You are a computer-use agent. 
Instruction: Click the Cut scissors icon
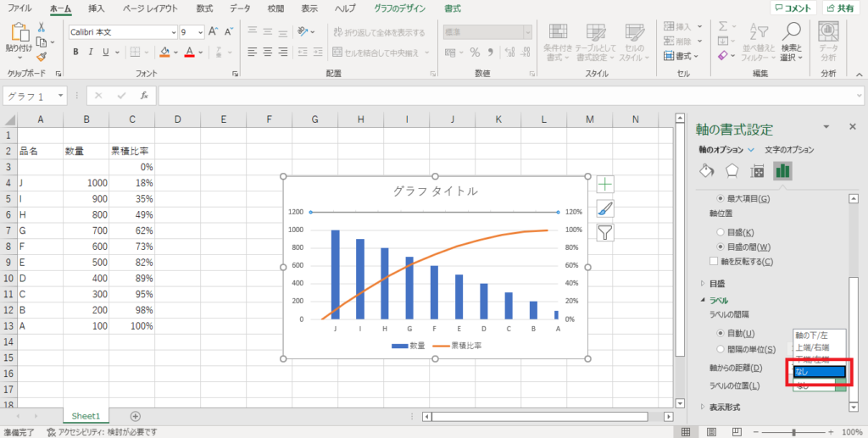coord(42,27)
